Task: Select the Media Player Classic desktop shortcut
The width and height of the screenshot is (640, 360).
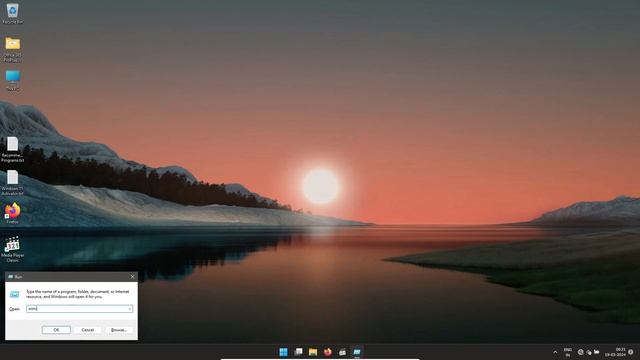Action: (x=12, y=249)
